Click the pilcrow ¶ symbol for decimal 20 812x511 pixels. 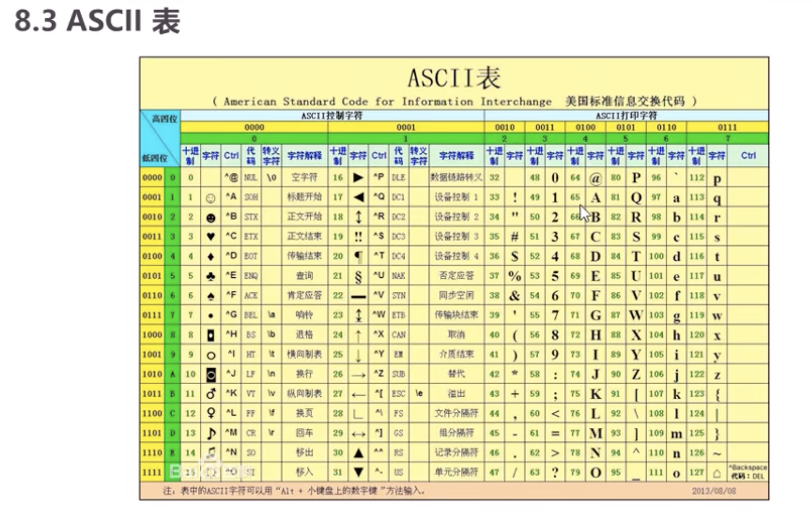(x=358, y=257)
